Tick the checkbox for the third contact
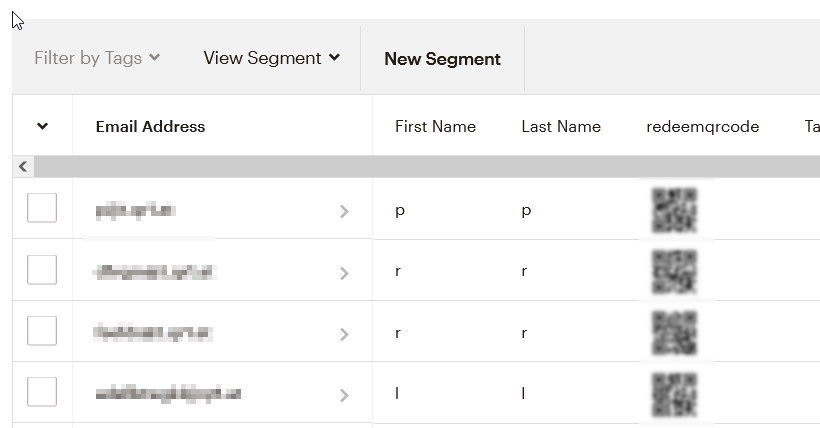Viewport: 820px width, 428px height. point(42,331)
